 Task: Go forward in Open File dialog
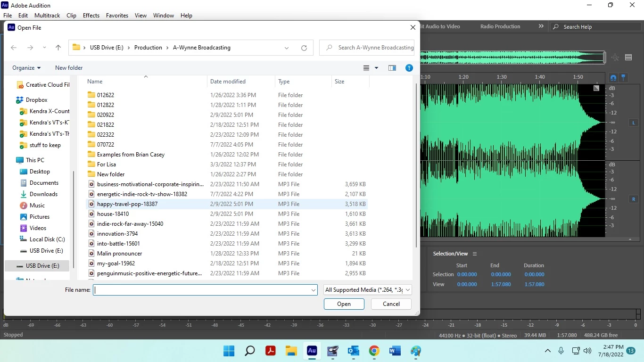coord(30,48)
